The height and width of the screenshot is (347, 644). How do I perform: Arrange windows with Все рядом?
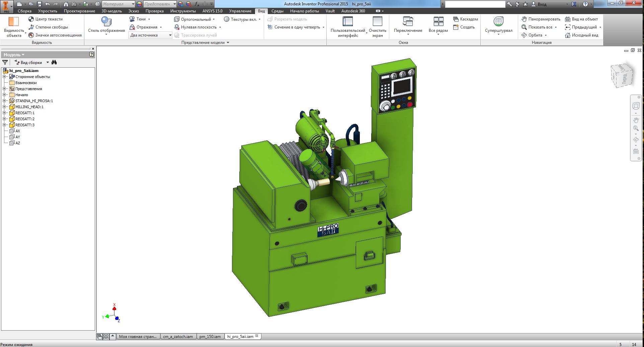point(438,26)
